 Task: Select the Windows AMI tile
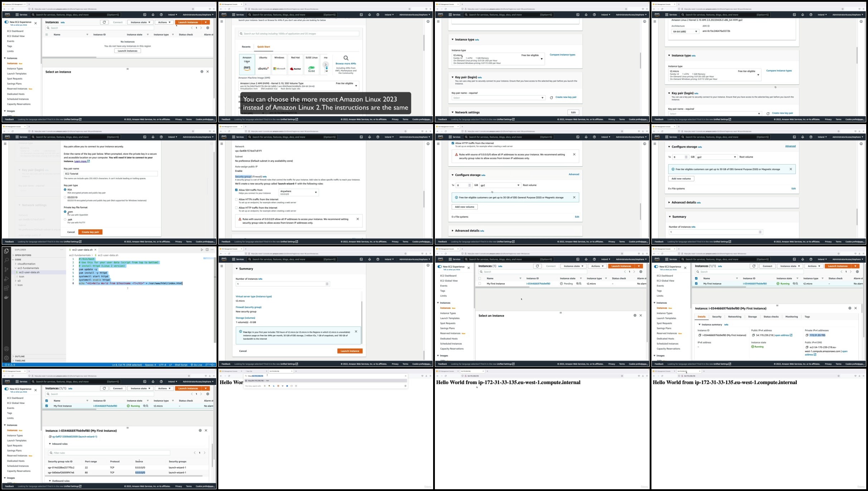pyautogui.click(x=279, y=64)
